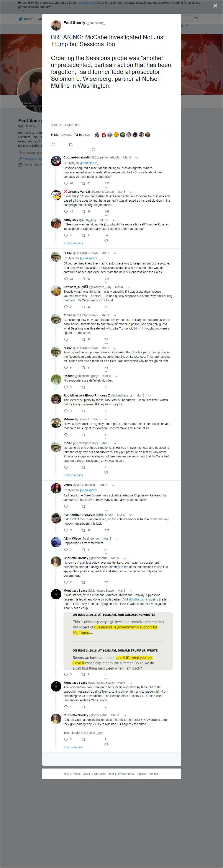Viewport: 223px width, 868px height.
Task: Like Charlotte Corday's "Yeah, totally not a coup" tweet
Action: click(x=106, y=744)
